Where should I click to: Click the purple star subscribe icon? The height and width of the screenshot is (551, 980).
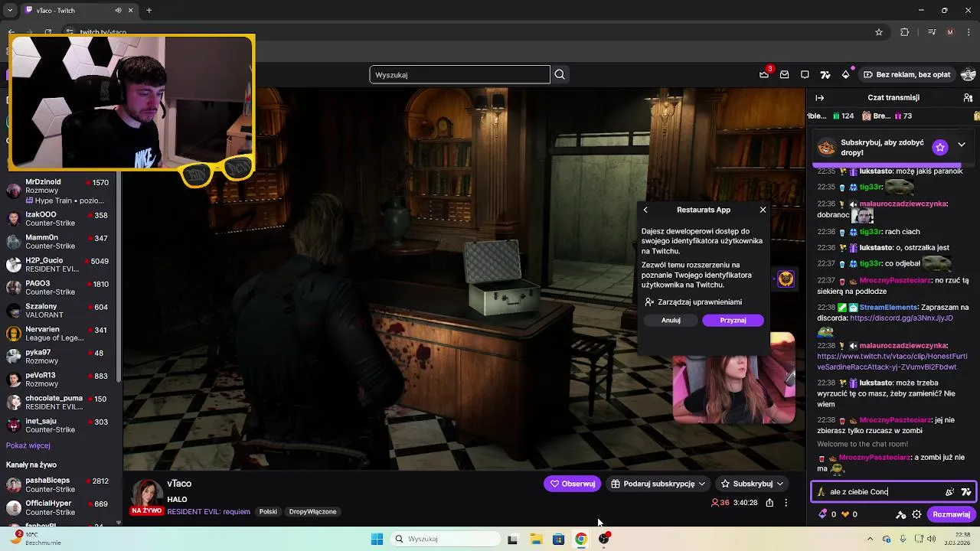940,147
